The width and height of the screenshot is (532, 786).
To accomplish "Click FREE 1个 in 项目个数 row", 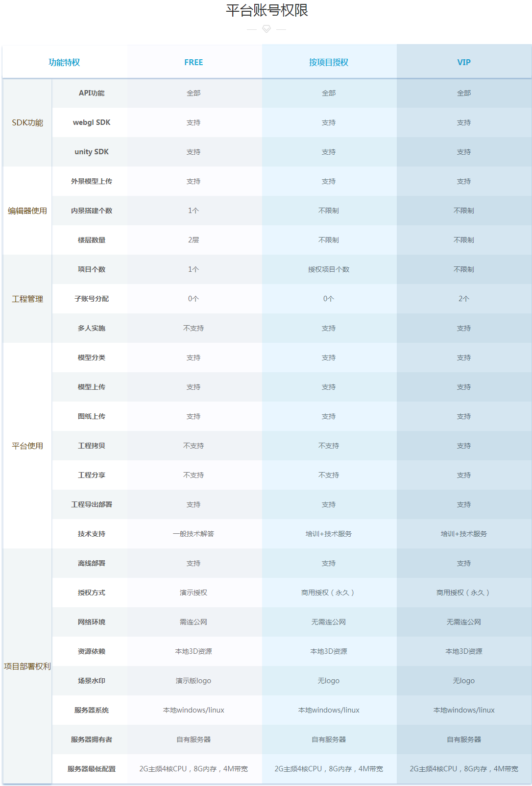I will (x=193, y=269).
